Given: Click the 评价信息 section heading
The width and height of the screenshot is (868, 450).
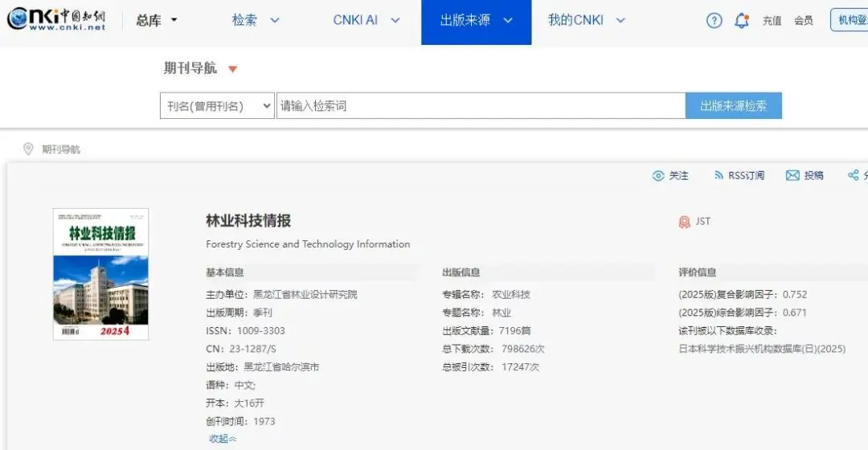Looking at the screenshot, I should [x=698, y=272].
